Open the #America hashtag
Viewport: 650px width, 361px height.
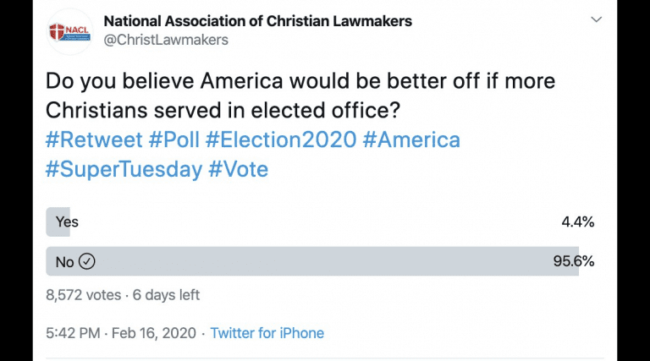click(412, 139)
